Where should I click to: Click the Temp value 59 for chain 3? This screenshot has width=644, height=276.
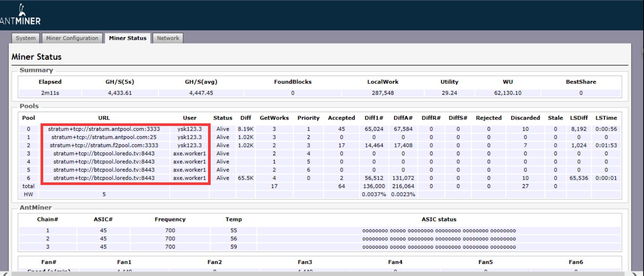[234, 247]
